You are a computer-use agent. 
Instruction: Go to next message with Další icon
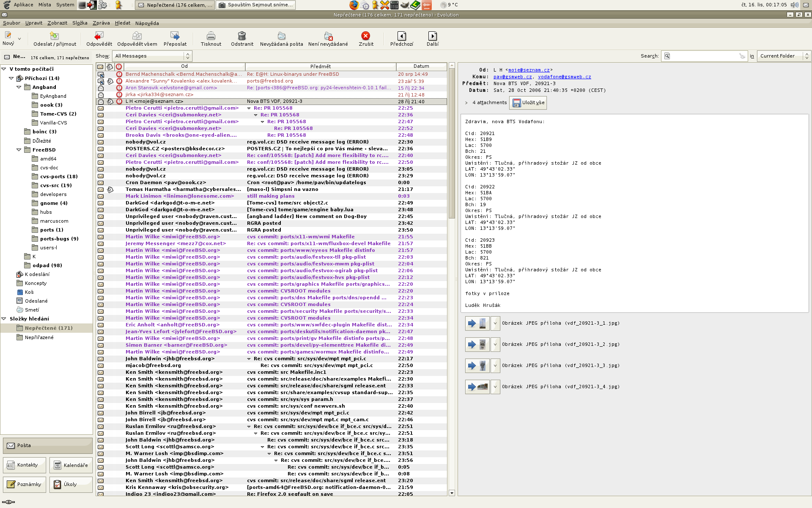[x=432, y=36]
